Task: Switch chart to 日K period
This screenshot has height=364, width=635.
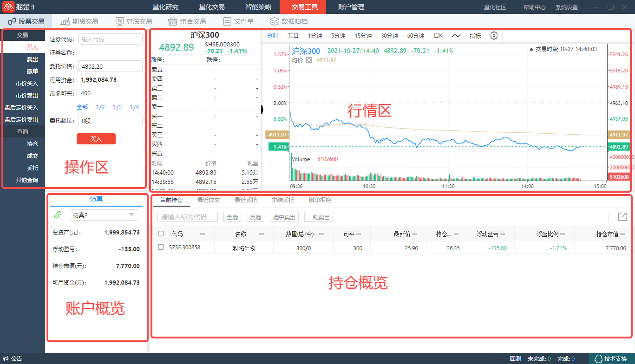Action: tap(438, 36)
